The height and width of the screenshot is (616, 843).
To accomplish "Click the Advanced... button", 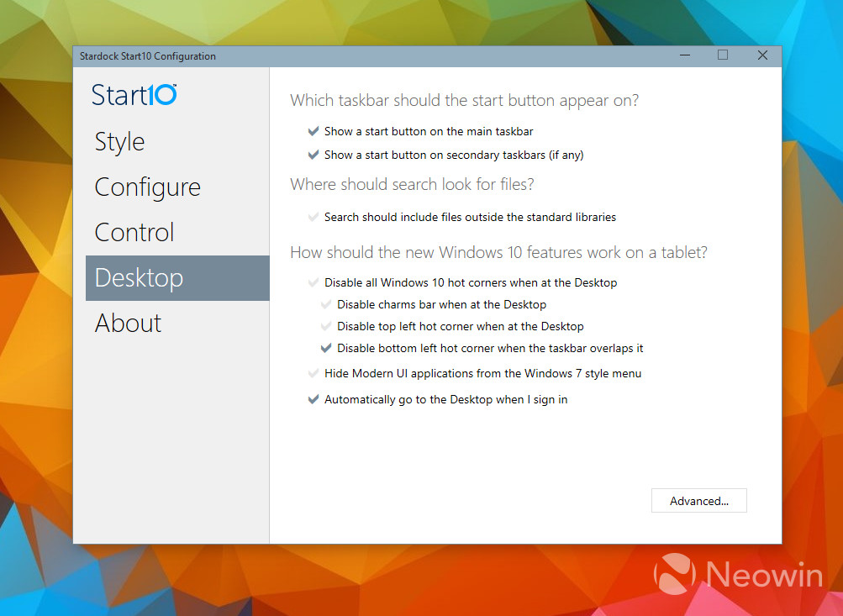I will [x=699, y=500].
